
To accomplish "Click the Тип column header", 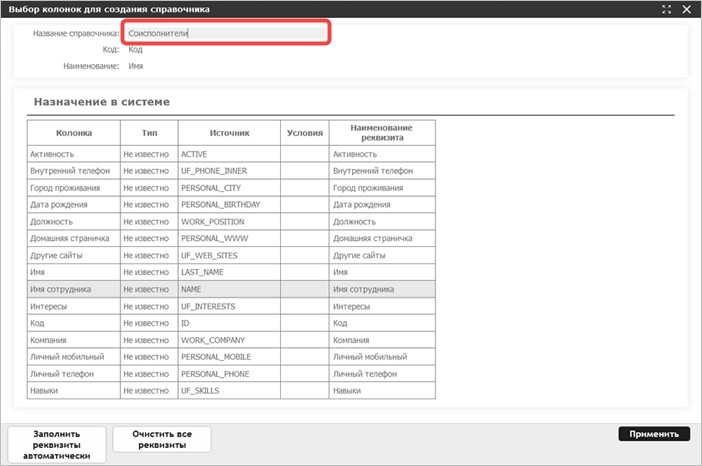I will pyautogui.click(x=149, y=133).
